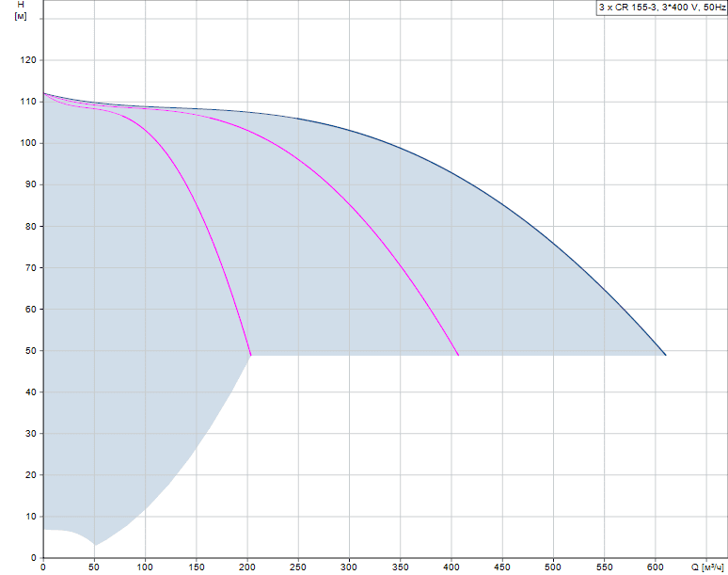Click the 100 tick label on H axis
728x575 pixels.
(x=27, y=143)
